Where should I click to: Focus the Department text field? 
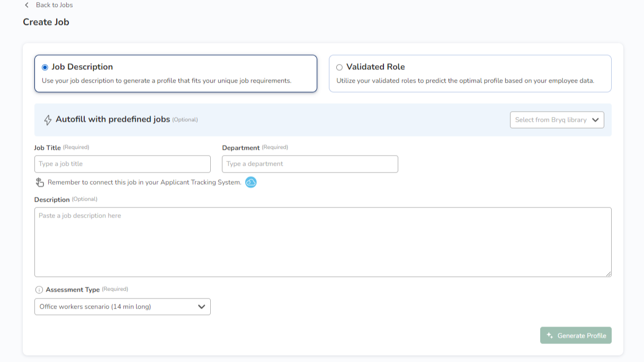tap(310, 164)
